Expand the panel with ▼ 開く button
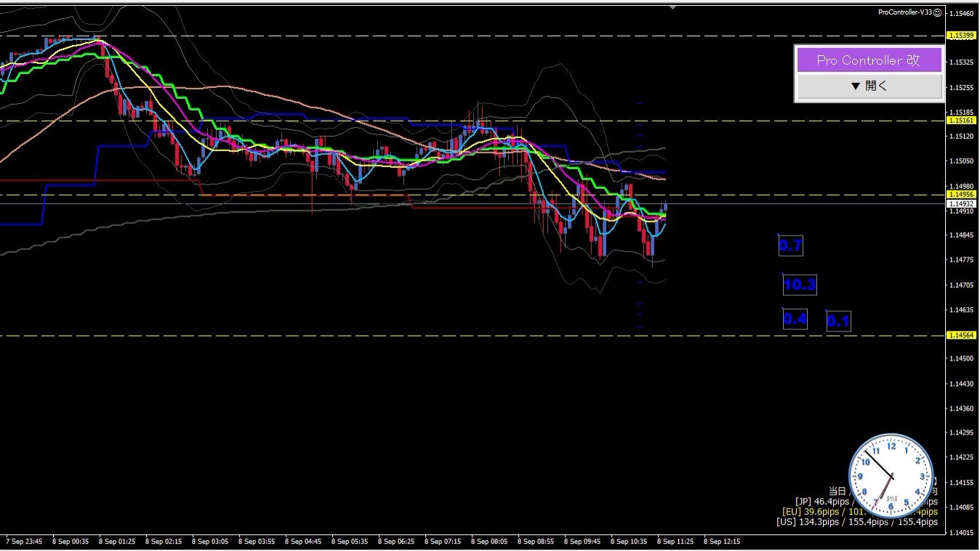980x551 pixels. coord(869,86)
